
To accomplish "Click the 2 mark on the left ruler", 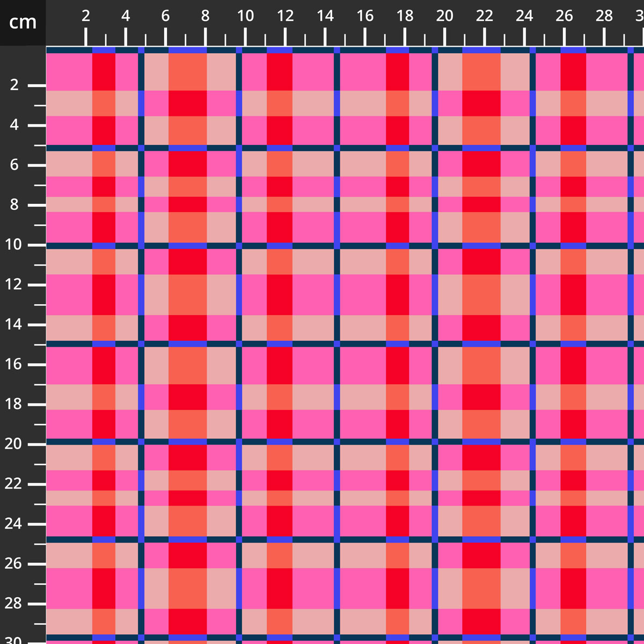I will 14,85.
